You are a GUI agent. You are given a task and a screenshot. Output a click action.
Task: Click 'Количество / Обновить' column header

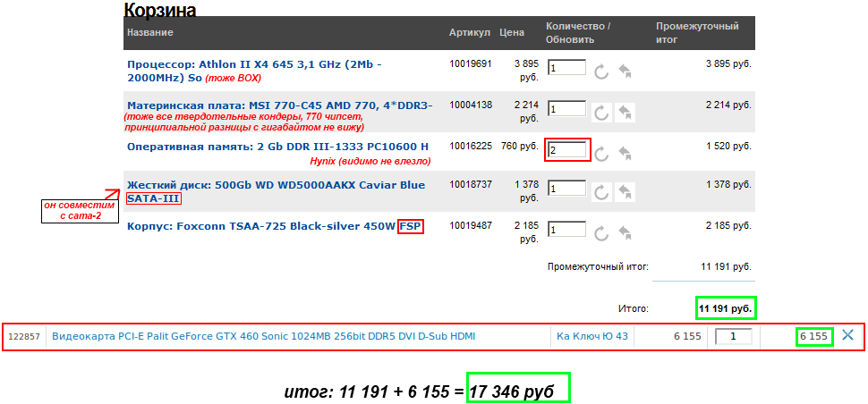point(578,32)
